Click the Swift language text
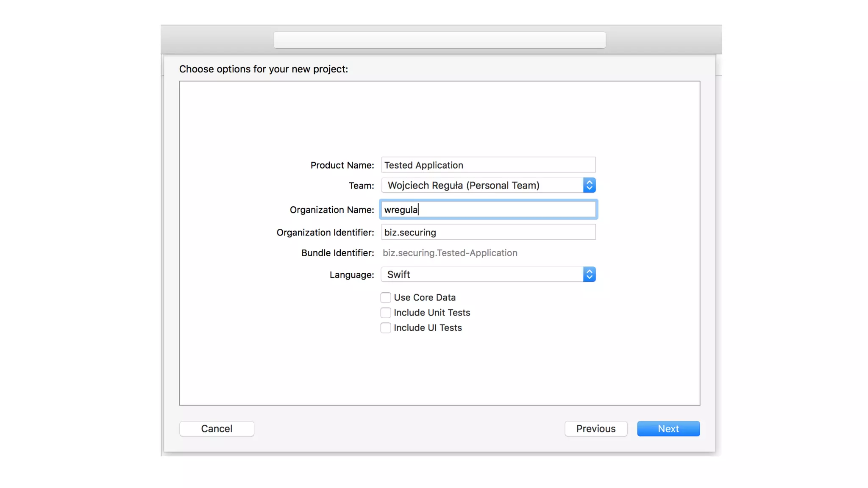The image size is (868, 488). 398,274
